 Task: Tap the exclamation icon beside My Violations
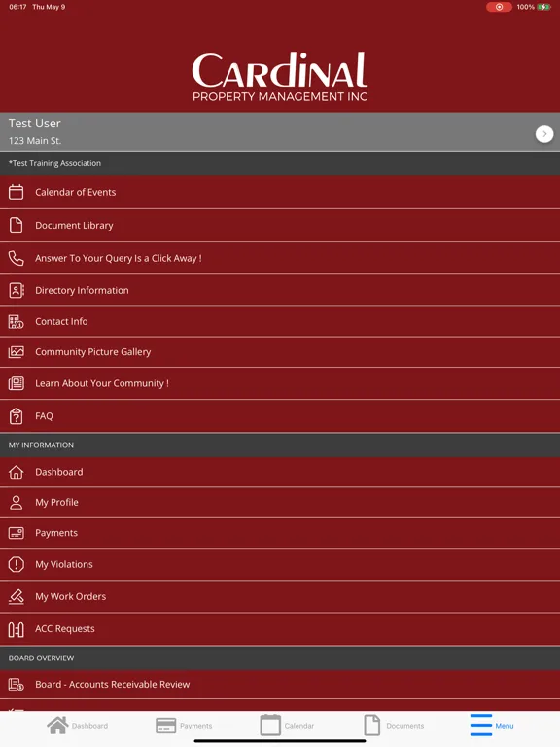click(16, 564)
